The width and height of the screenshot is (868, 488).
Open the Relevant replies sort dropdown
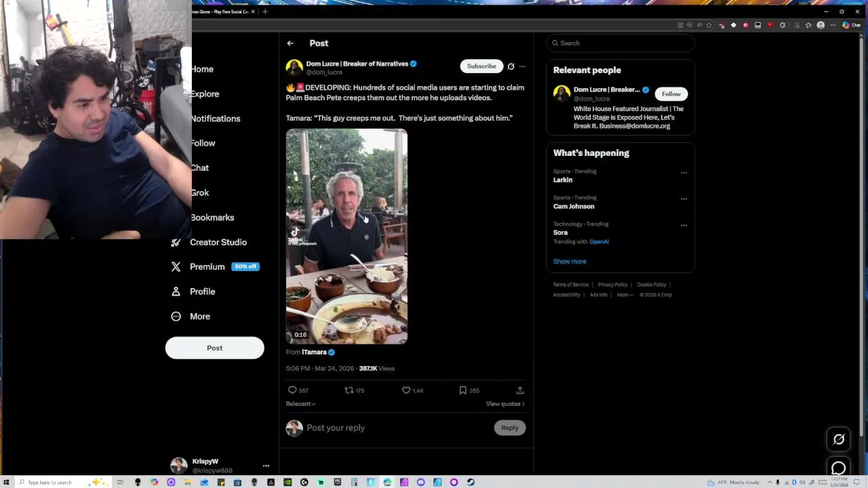[300, 404]
